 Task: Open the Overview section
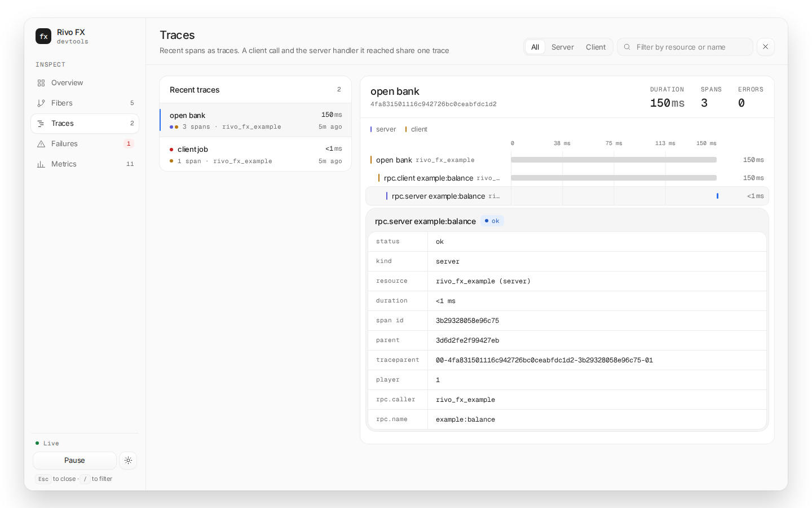(85, 83)
